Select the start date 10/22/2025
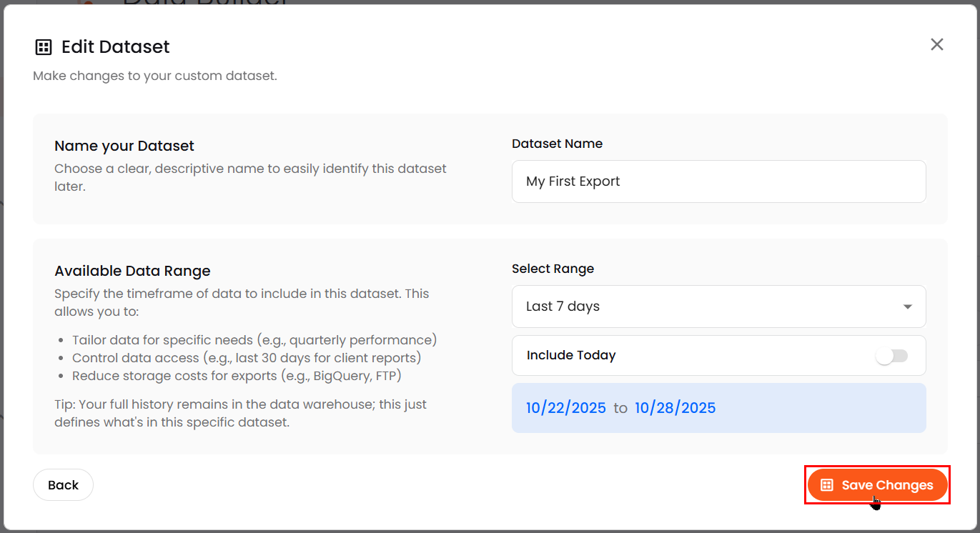Image resolution: width=980 pixels, height=533 pixels. (566, 408)
